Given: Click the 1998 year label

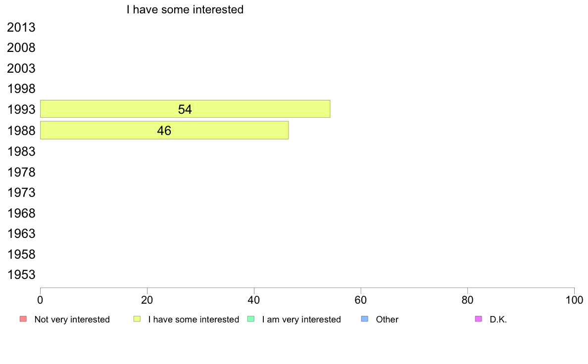Looking at the screenshot, I should click(x=21, y=89).
